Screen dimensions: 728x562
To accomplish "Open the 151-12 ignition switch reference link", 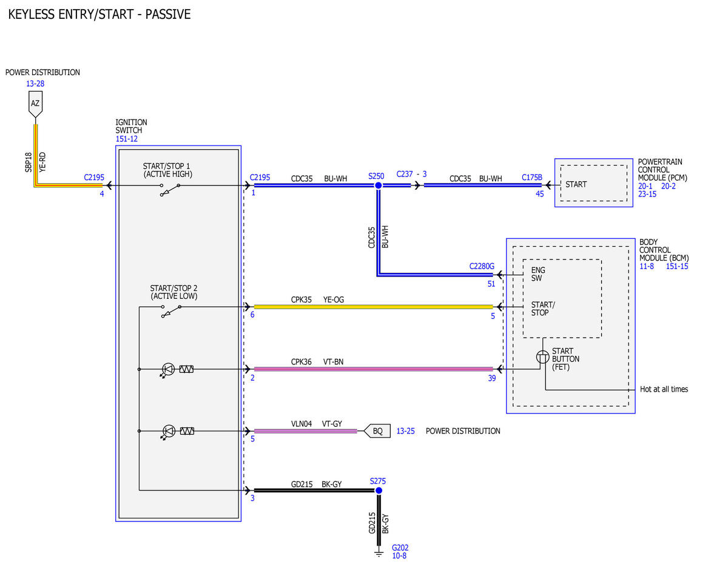I will click(126, 139).
